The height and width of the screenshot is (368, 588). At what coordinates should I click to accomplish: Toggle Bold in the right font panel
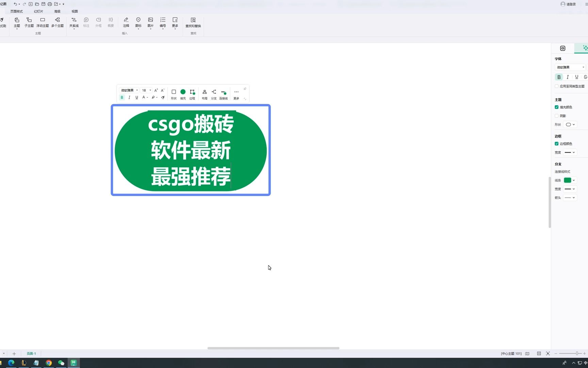pyautogui.click(x=559, y=77)
